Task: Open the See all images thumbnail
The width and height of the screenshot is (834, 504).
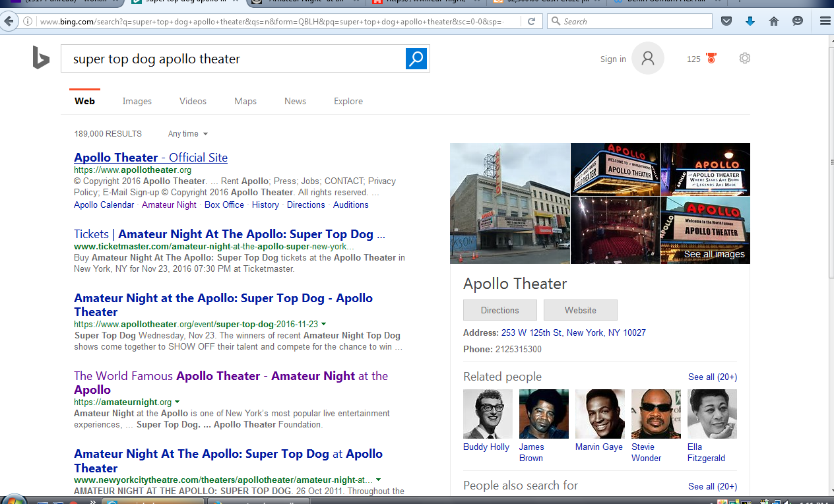Action: tap(705, 230)
